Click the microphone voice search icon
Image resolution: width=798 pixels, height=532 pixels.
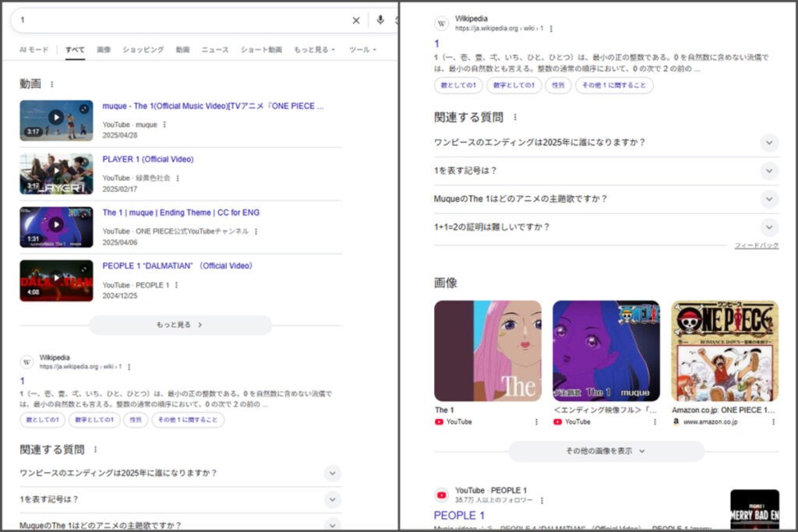380,20
